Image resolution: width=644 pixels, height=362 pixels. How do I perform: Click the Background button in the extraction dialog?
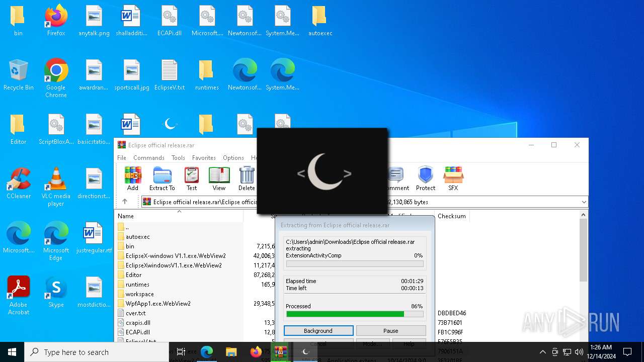318,331
